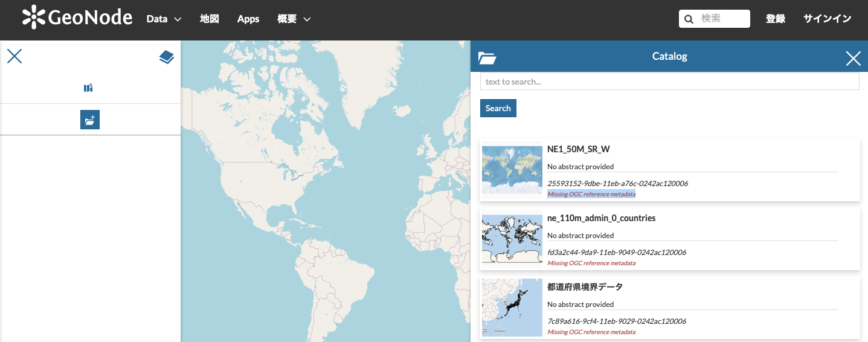Screen dimensions: 868x342
Task: Close the Catalog panel
Action: click(x=854, y=58)
